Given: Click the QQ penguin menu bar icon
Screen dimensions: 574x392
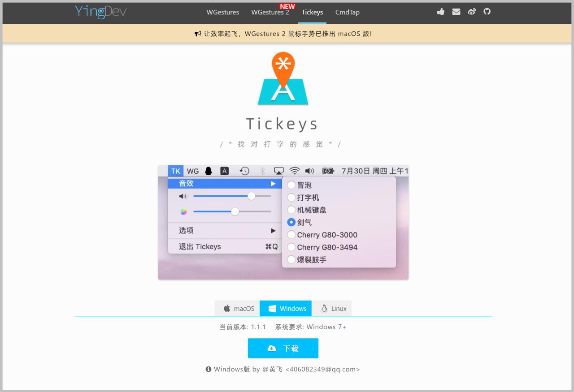Looking at the screenshot, I should point(208,171).
